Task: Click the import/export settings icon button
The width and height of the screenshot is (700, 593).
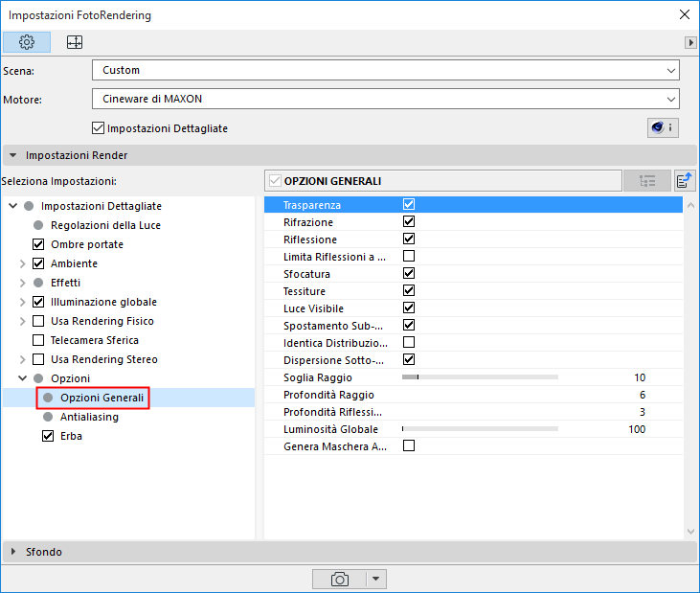Action: tap(684, 181)
